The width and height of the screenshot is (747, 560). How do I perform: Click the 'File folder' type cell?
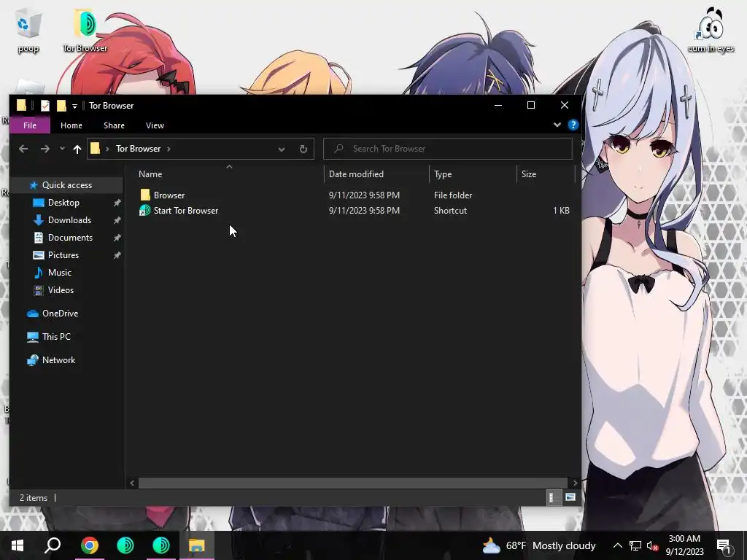453,195
